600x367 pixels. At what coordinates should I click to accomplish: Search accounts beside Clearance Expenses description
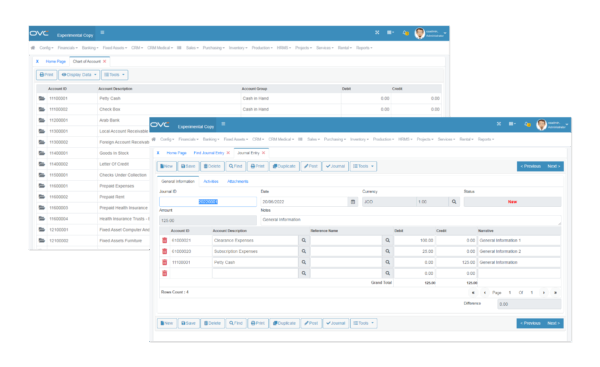coord(304,240)
